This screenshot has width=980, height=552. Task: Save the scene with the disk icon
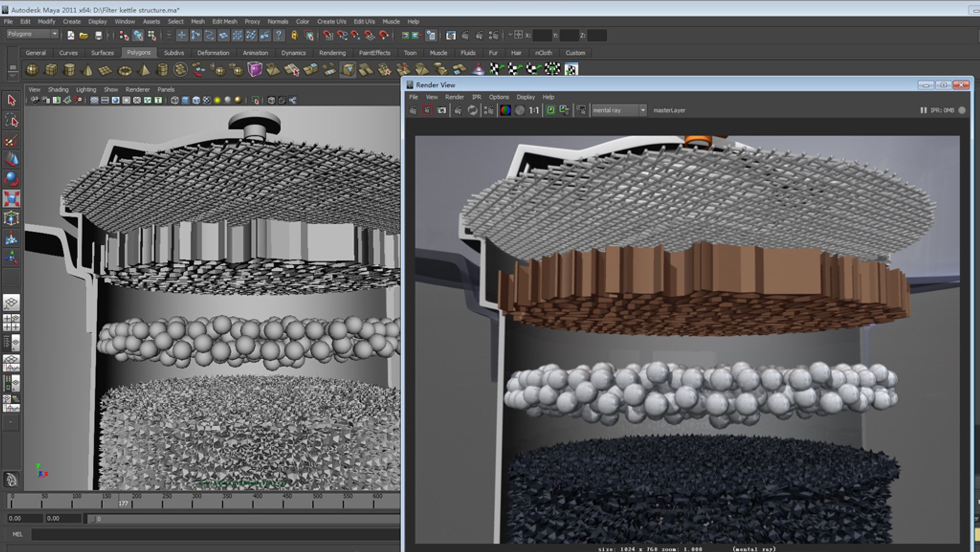coord(99,35)
